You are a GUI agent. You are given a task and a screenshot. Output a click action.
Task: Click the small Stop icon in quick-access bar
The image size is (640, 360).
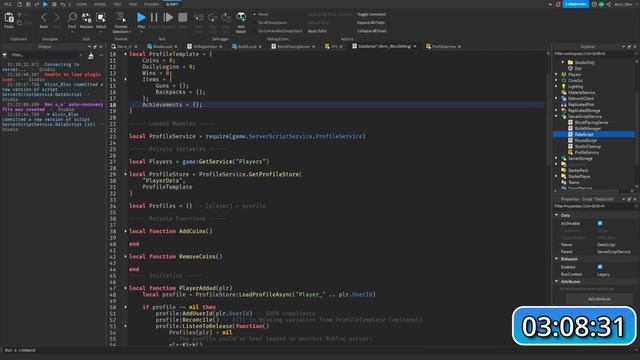pyautogui.click(x=54, y=4)
